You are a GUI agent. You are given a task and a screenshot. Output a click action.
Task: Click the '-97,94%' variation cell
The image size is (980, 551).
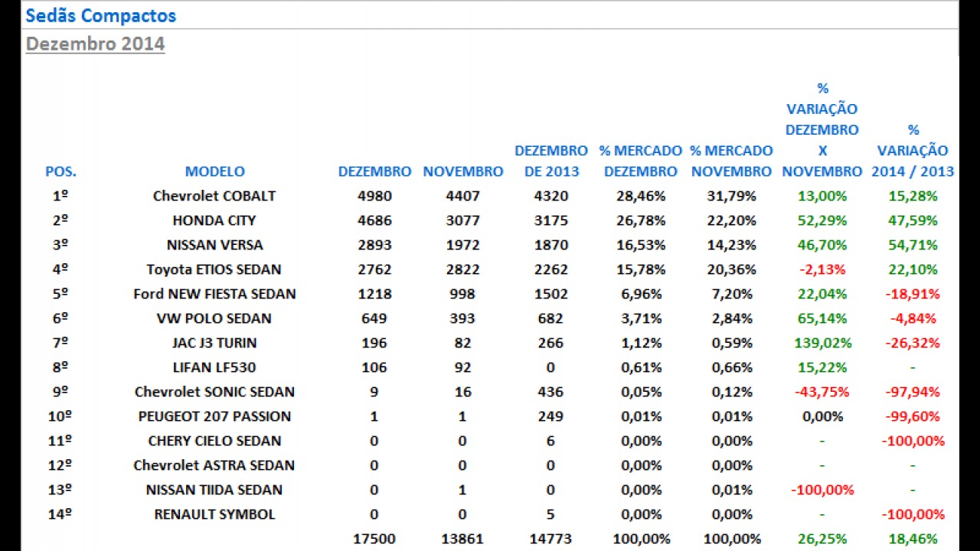913,392
